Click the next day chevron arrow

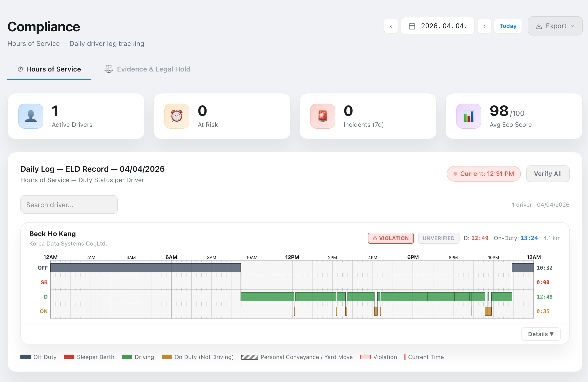pyautogui.click(x=484, y=26)
